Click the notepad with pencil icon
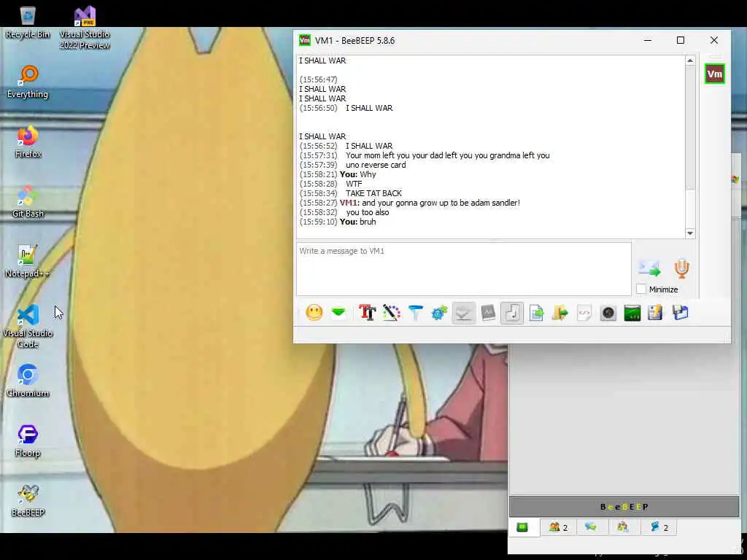The width and height of the screenshot is (747, 560). click(655, 313)
